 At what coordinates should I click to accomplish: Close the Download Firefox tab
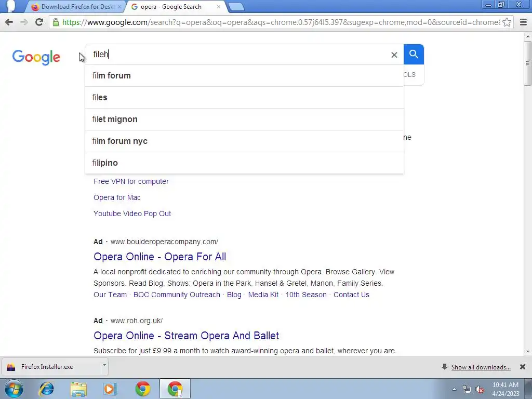[119, 7]
